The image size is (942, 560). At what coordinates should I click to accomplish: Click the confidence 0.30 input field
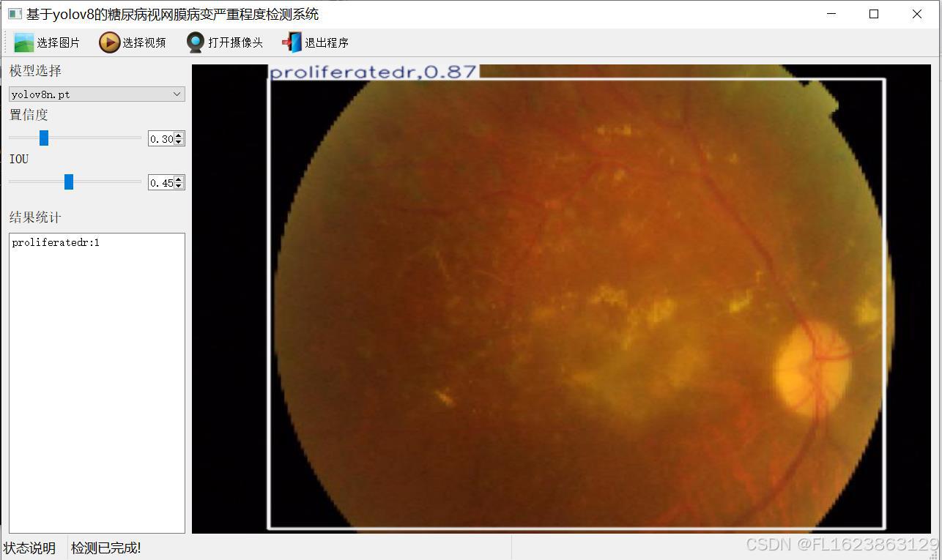pyautogui.click(x=160, y=139)
